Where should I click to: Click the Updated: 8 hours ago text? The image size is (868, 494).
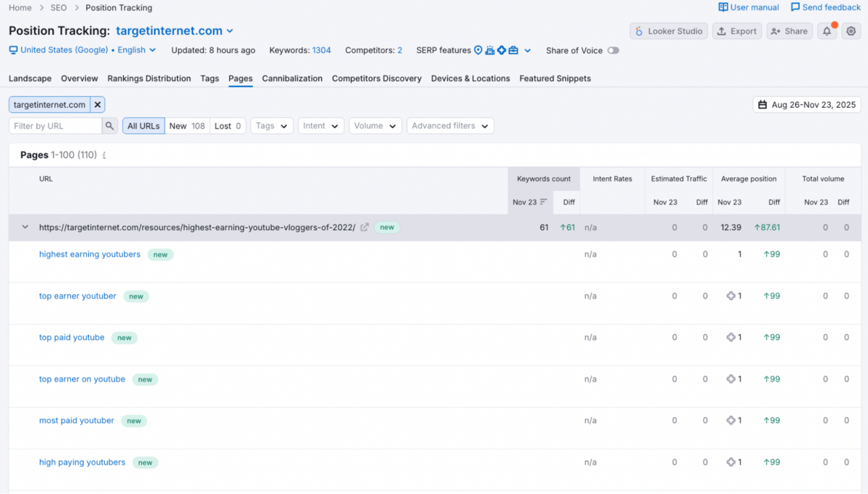pos(213,51)
